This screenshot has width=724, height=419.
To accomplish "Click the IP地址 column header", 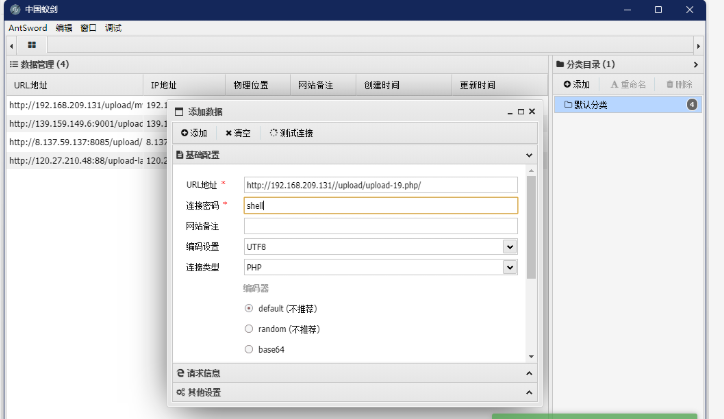I will 184,85.
